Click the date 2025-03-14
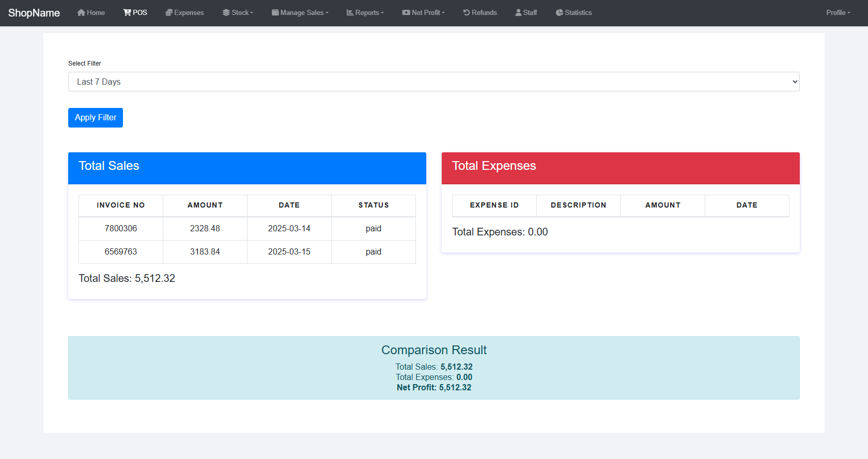This screenshot has height=459, width=868. click(289, 229)
